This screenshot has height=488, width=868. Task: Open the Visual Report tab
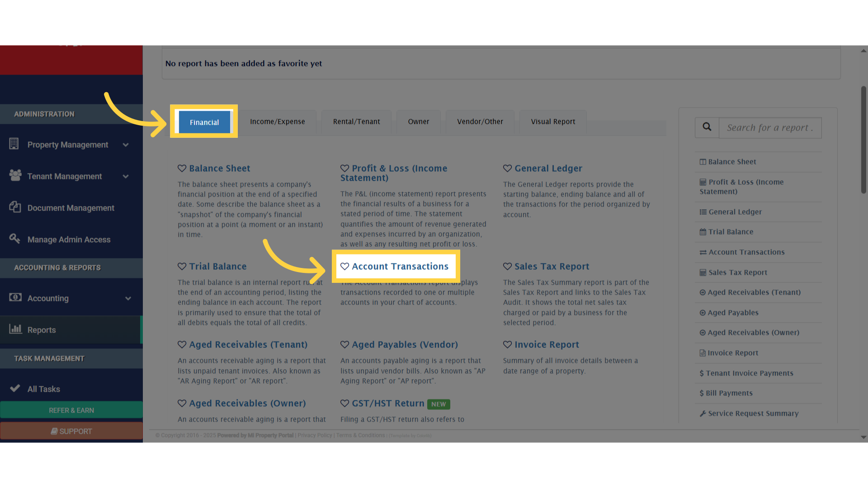(552, 122)
